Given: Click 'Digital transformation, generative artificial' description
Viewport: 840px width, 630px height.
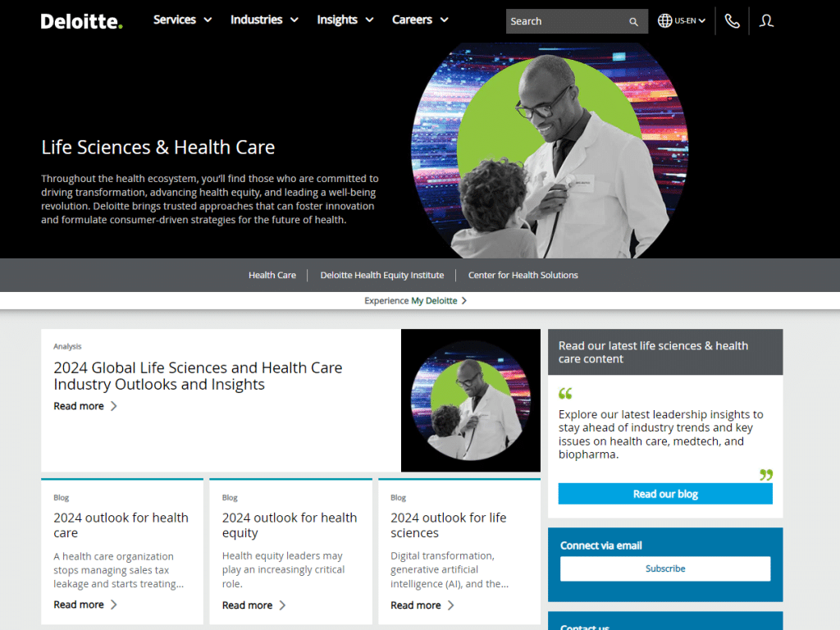Looking at the screenshot, I should click(450, 569).
